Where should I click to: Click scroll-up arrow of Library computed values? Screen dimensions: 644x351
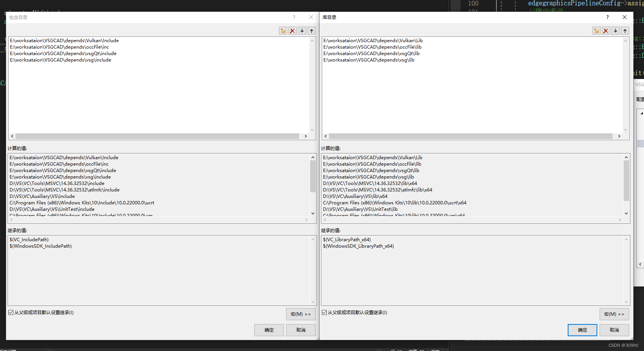tap(627, 157)
